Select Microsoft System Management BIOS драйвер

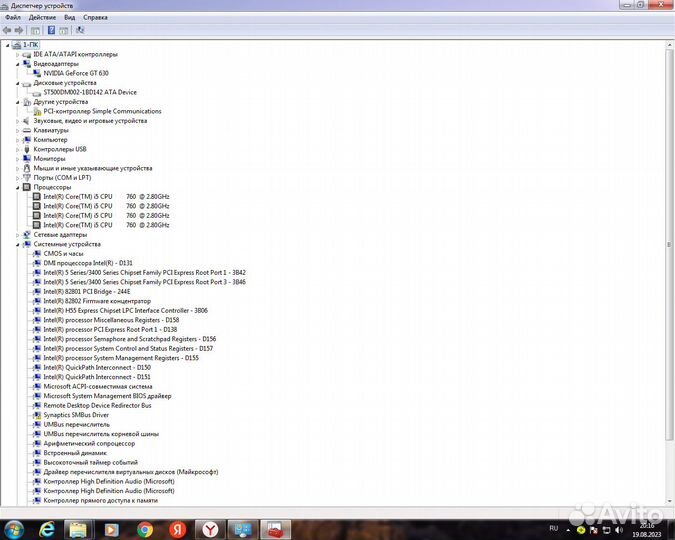click(107, 396)
